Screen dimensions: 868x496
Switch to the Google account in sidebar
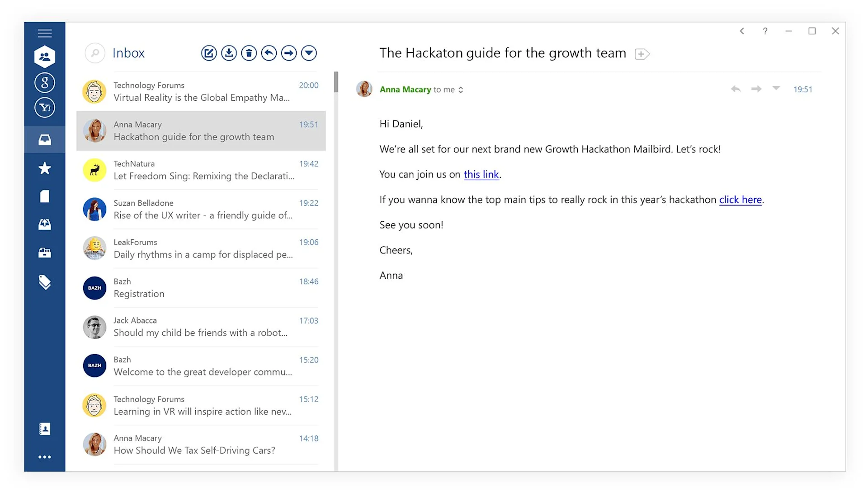point(45,82)
